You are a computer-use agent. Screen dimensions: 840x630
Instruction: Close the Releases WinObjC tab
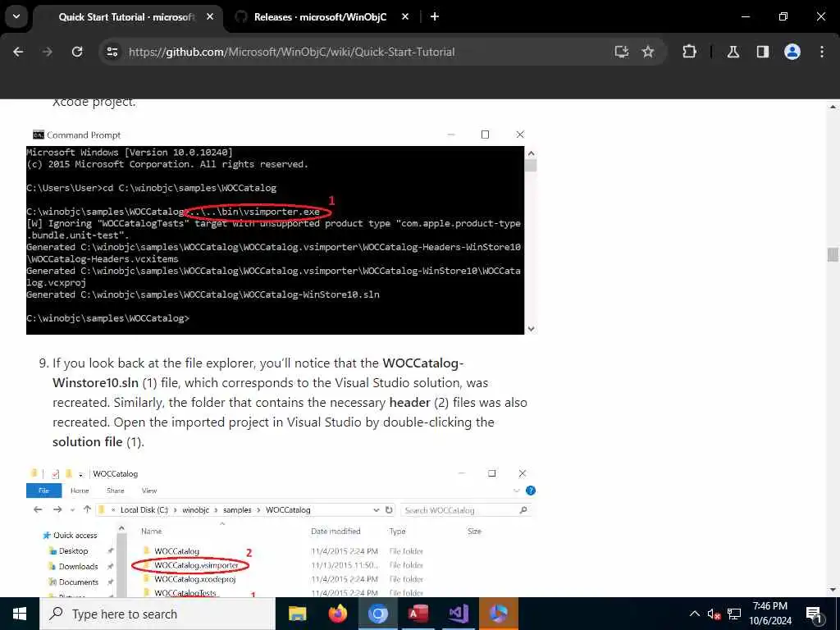point(405,16)
